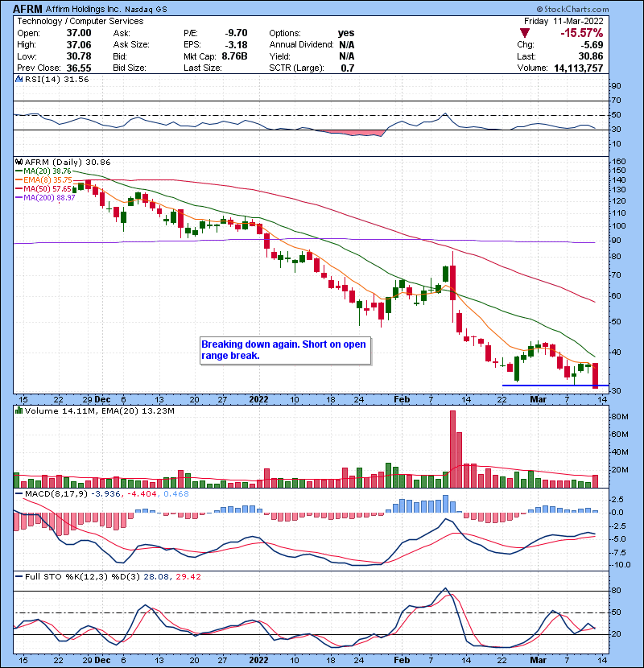The image size is (644, 668).
Task: Click the Open value 37.00
Action: coord(79,33)
